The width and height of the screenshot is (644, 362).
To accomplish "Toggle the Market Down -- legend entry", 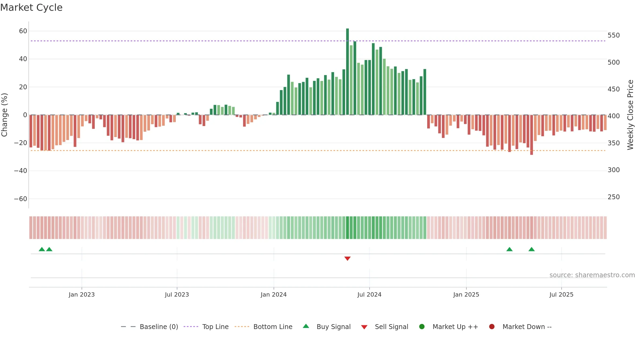I will (x=520, y=327).
